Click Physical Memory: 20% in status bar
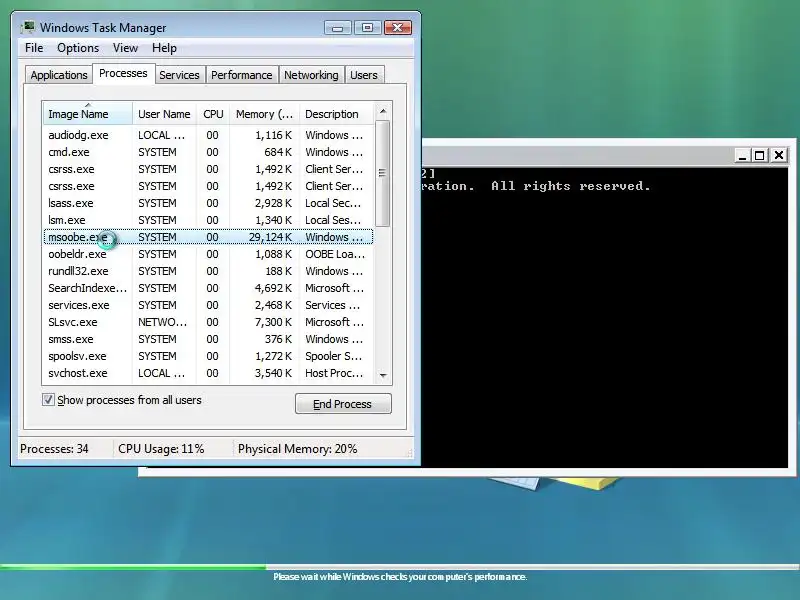The width and height of the screenshot is (800, 600). 297,449
